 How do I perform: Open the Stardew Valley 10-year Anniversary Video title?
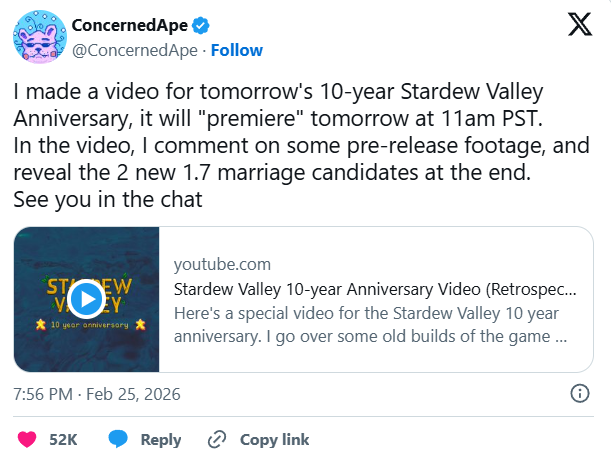(374, 289)
